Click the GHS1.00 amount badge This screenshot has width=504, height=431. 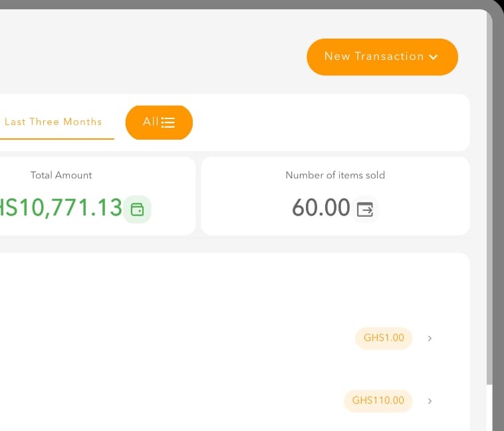(x=384, y=338)
